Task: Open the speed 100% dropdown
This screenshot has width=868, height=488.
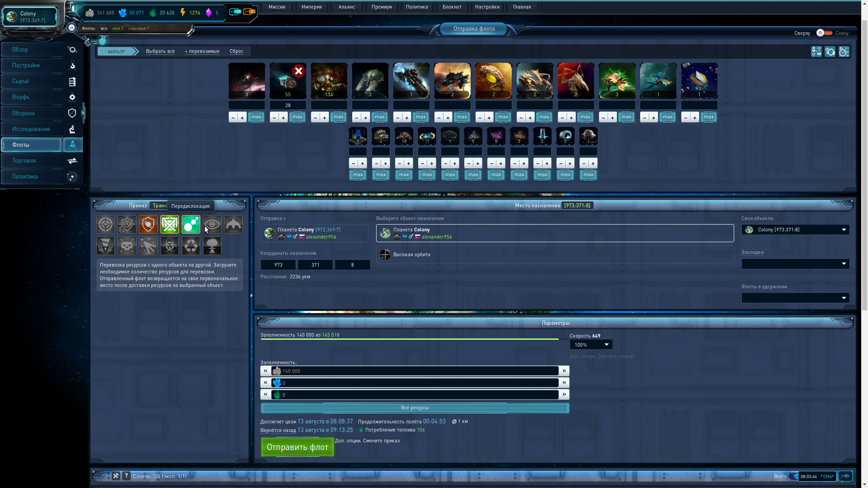Action: pos(591,345)
